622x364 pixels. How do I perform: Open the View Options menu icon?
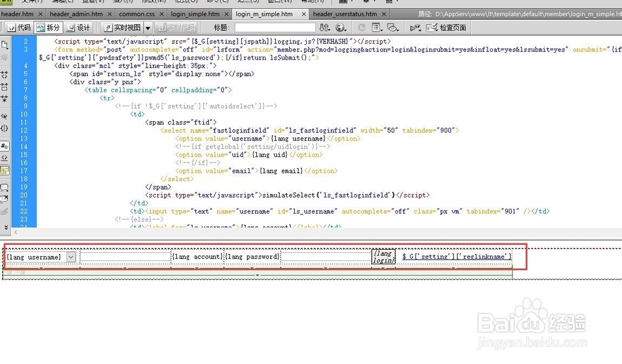[378, 28]
